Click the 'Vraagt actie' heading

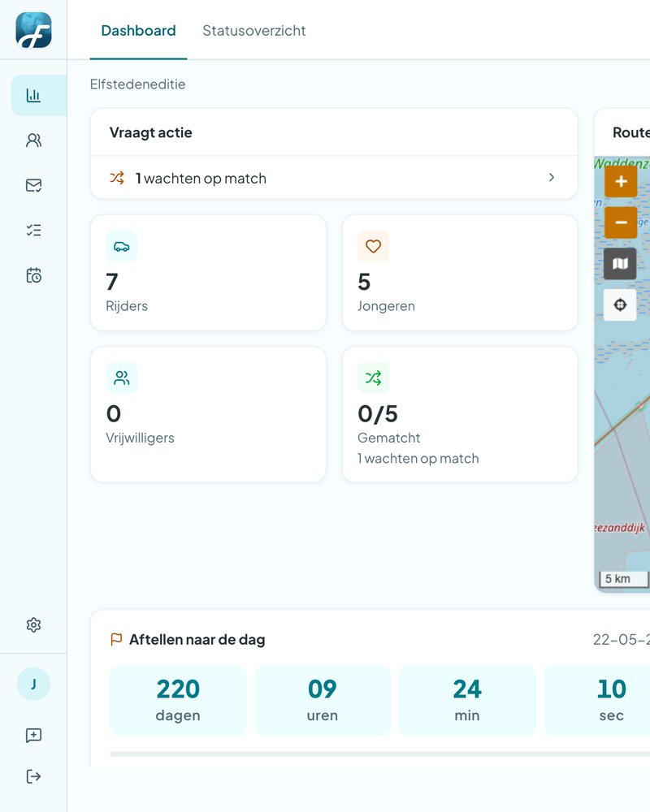coord(151,132)
